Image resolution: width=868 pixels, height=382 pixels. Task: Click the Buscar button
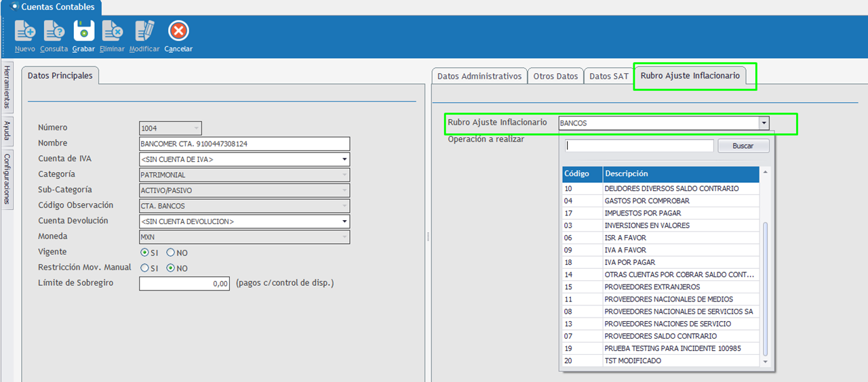(x=743, y=146)
